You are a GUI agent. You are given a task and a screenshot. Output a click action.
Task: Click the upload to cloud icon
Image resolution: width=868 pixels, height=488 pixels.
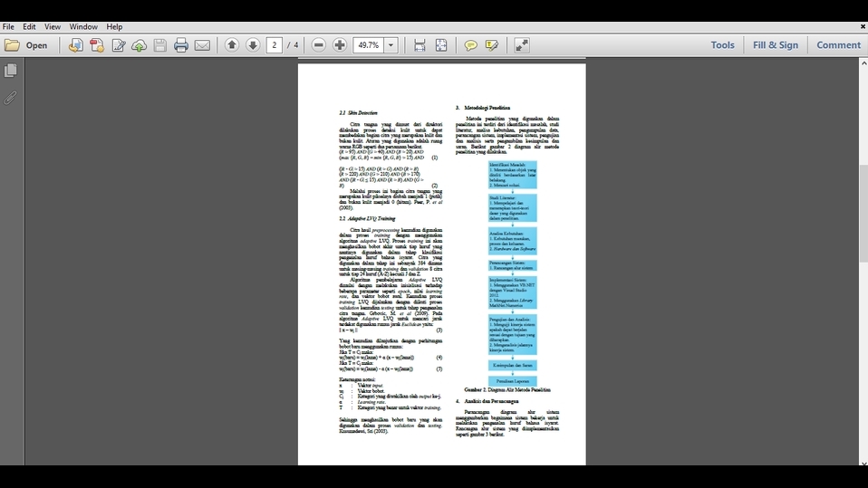point(139,45)
